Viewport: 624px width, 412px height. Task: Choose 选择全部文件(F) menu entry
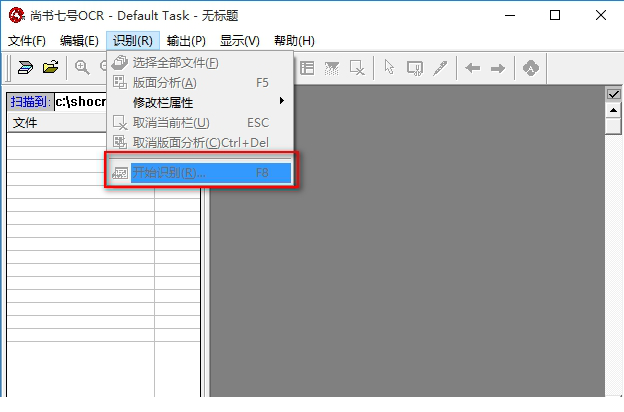[201, 63]
